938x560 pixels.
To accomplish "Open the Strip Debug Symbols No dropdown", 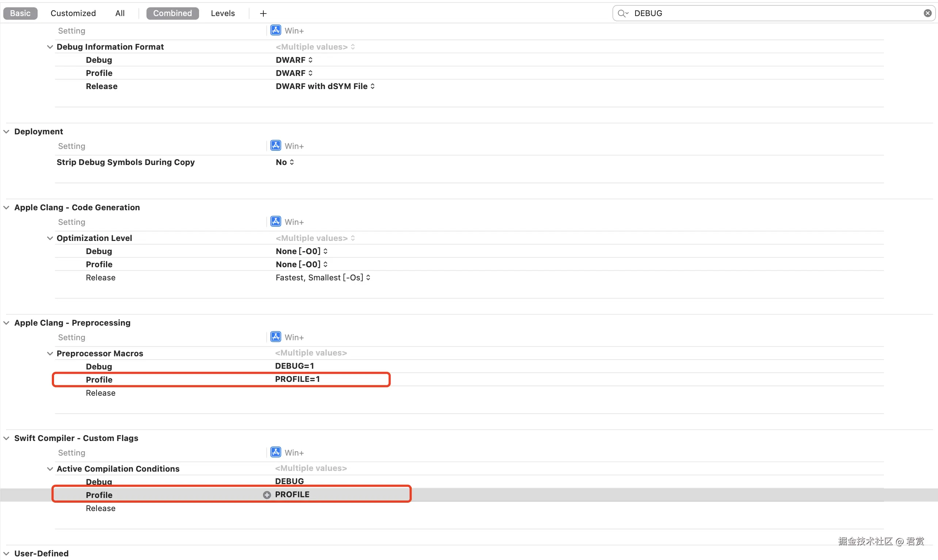I will tap(285, 162).
